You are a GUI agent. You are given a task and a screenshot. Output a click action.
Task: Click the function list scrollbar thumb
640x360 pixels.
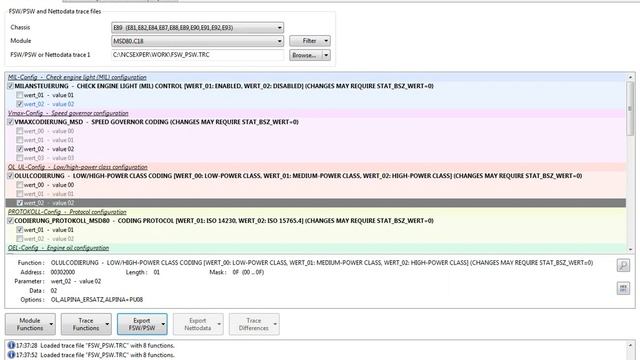(631, 108)
